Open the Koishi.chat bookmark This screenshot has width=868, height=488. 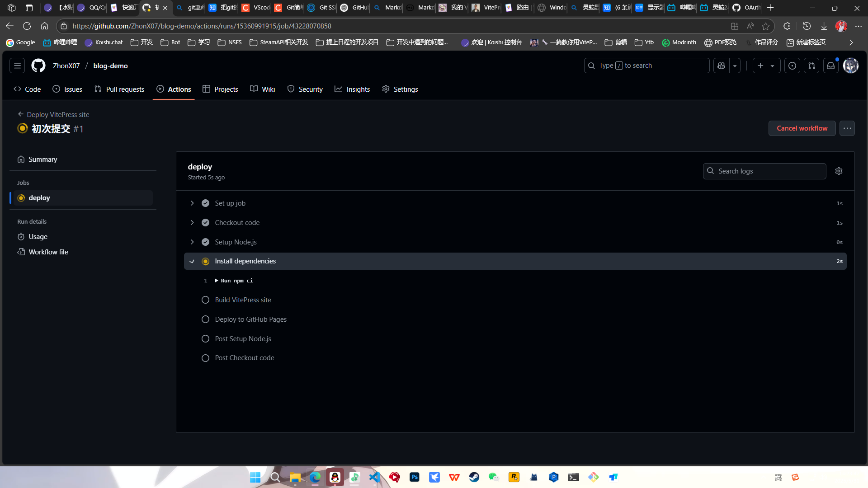(x=104, y=42)
